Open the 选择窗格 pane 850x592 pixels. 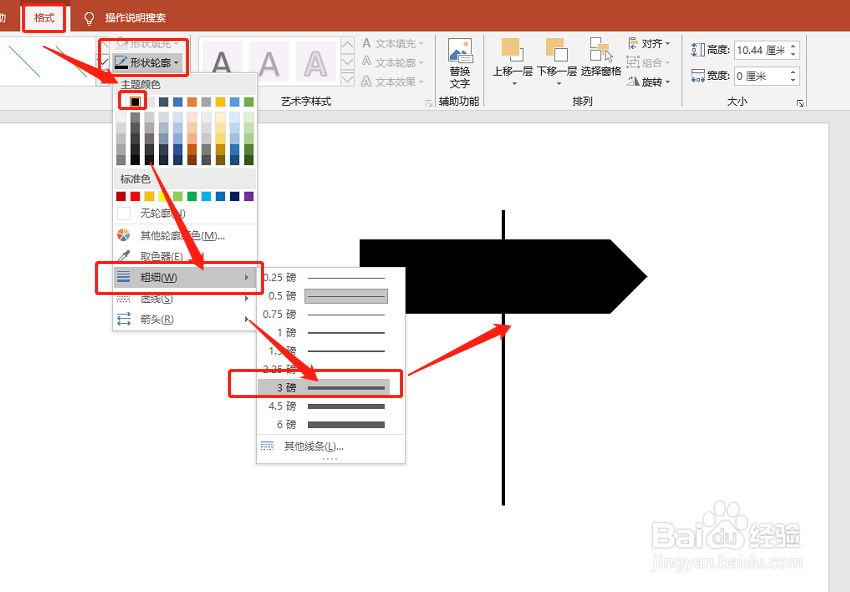[601, 57]
